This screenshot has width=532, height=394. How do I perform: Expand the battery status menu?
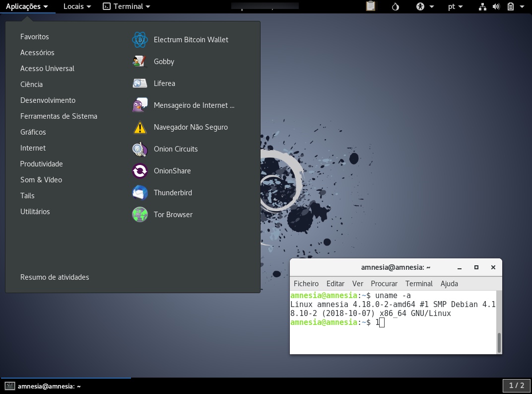(x=514, y=6)
